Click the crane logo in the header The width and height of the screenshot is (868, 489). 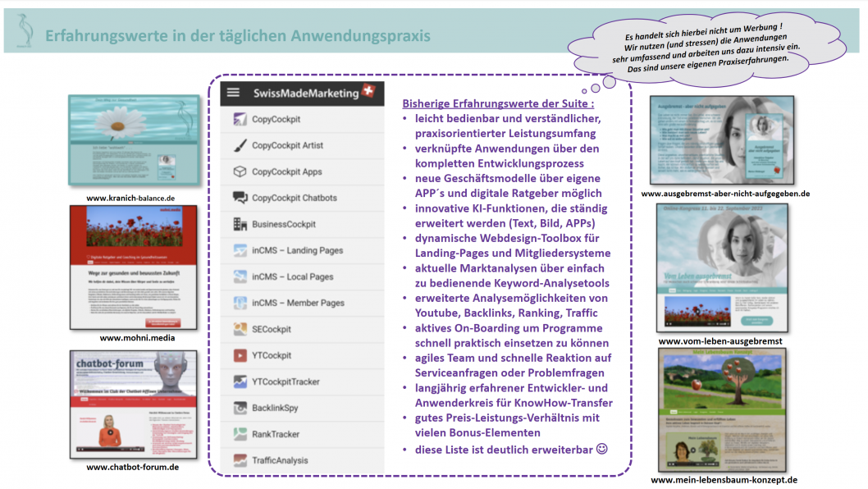tap(25, 31)
